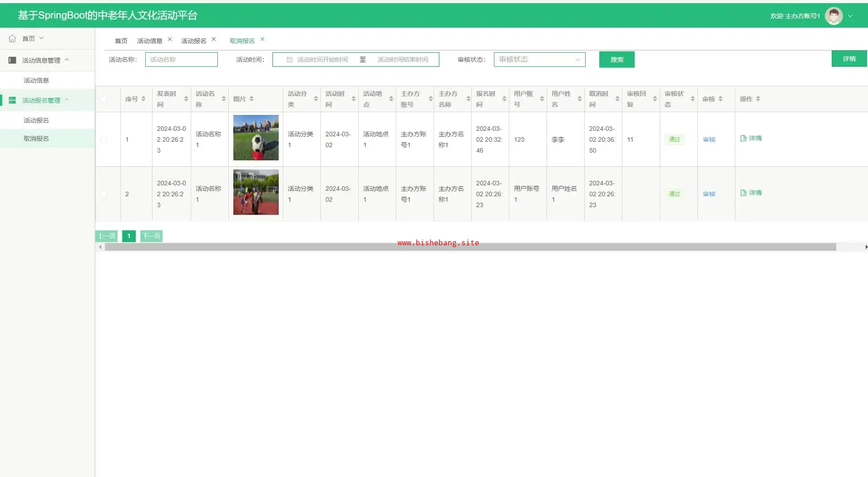Switch to the 首页 tab
This screenshot has height=477, width=868.
[x=121, y=41]
